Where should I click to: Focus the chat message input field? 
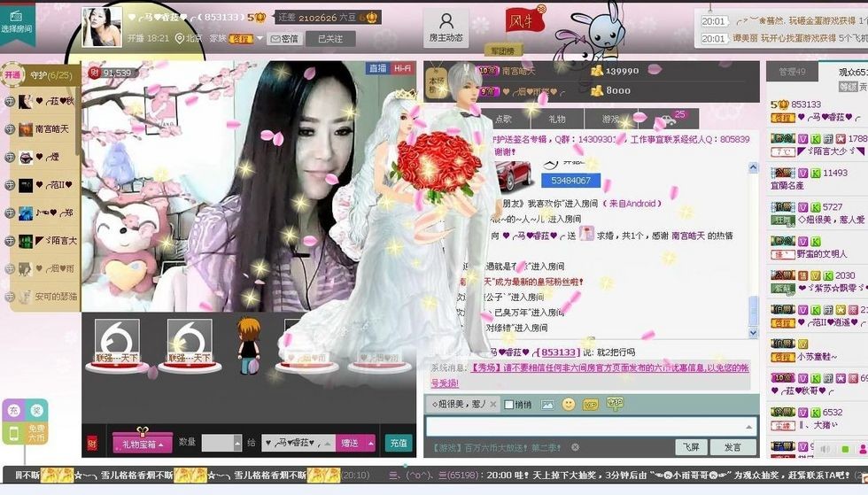click(591, 426)
